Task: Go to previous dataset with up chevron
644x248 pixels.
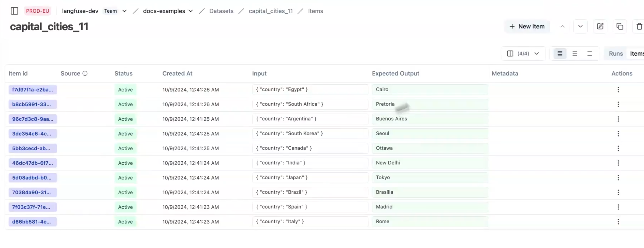Action: pos(562,27)
